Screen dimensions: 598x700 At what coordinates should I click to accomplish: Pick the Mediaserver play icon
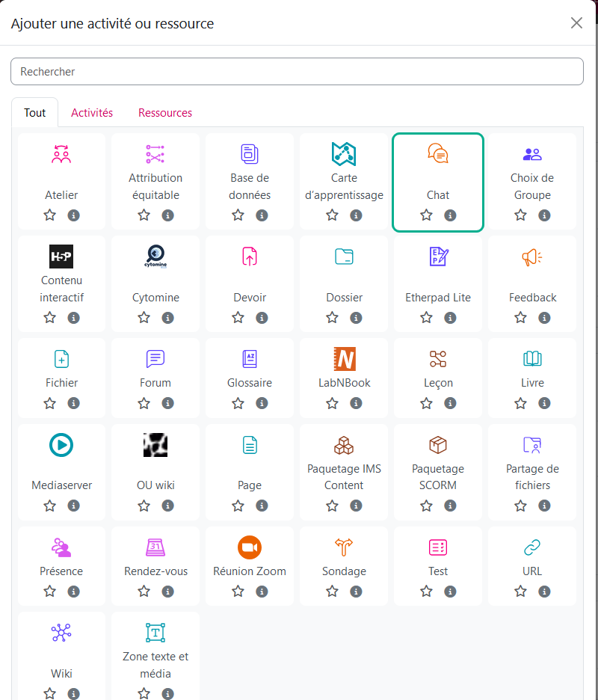[61, 445]
